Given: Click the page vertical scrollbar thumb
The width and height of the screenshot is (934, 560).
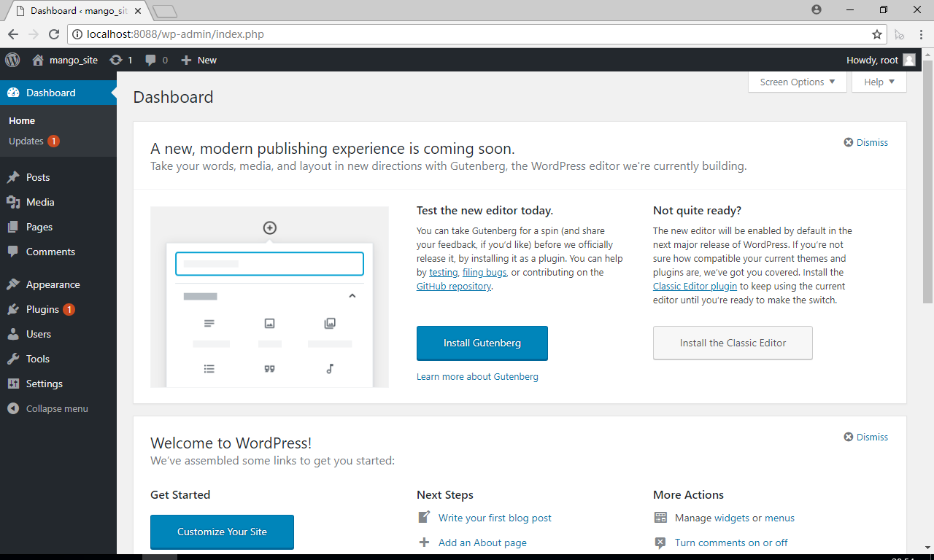Looking at the screenshot, I should pos(927,182).
